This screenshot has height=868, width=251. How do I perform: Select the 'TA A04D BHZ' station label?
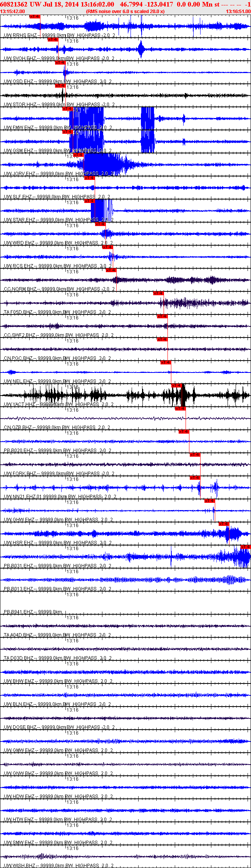(x=19, y=635)
